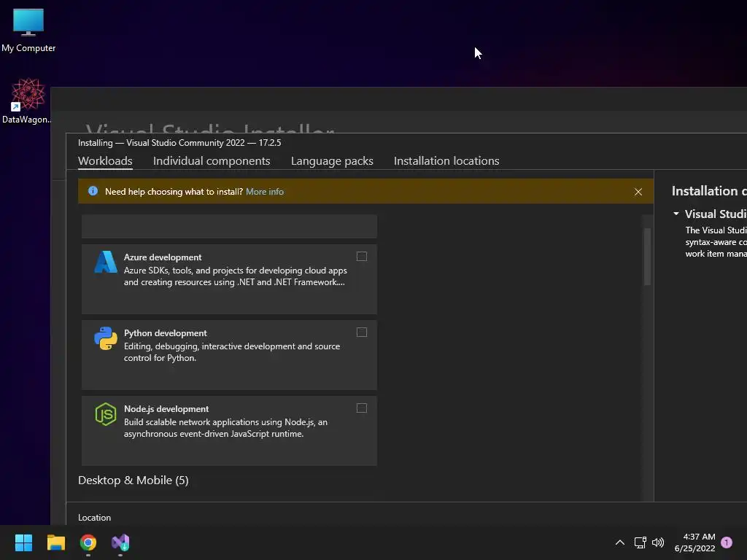Open the volume icon in system tray
The image size is (747, 560).
point(658,542)
